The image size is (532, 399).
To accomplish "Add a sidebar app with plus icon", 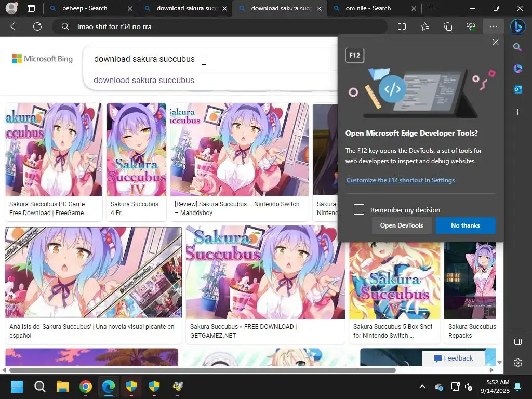I will (x=518, y=112).
